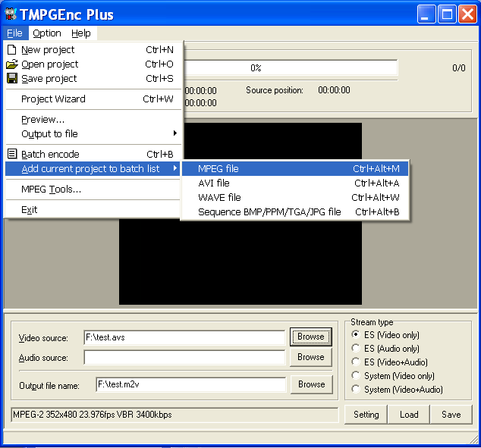Click Browse next to Video source

311,337
